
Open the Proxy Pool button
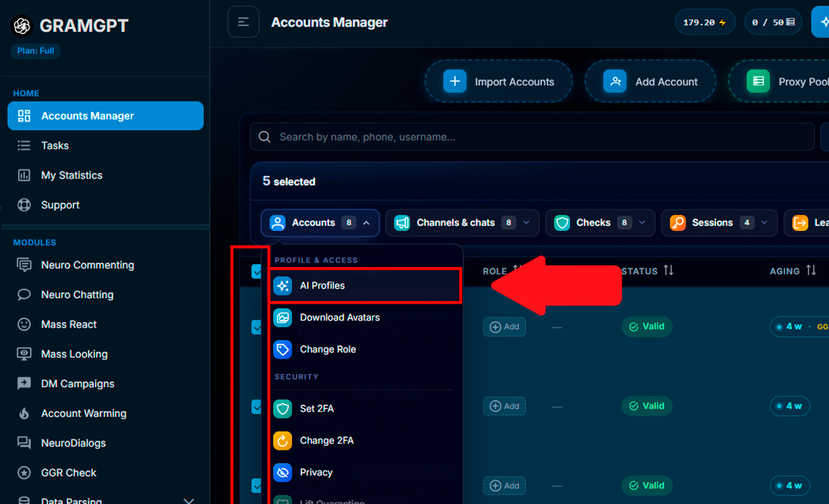(x=779, y=81)
